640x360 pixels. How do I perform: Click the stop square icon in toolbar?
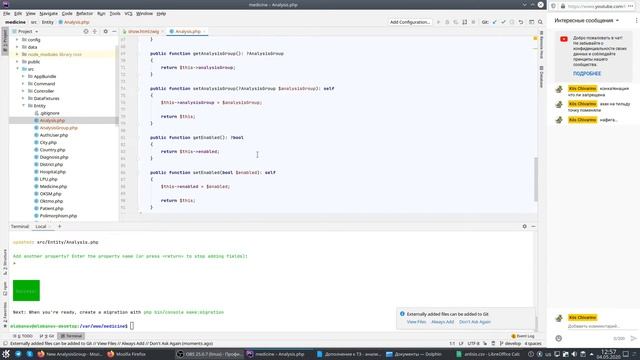pos(473,22)
